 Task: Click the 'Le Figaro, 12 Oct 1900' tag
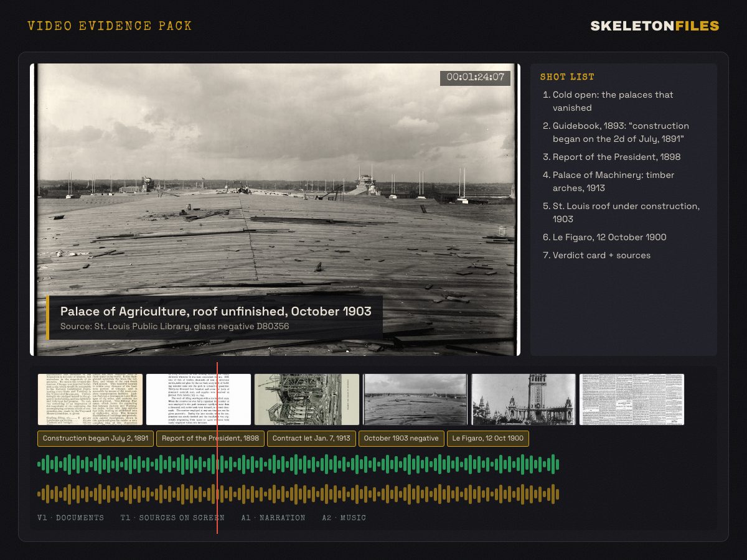488,439
